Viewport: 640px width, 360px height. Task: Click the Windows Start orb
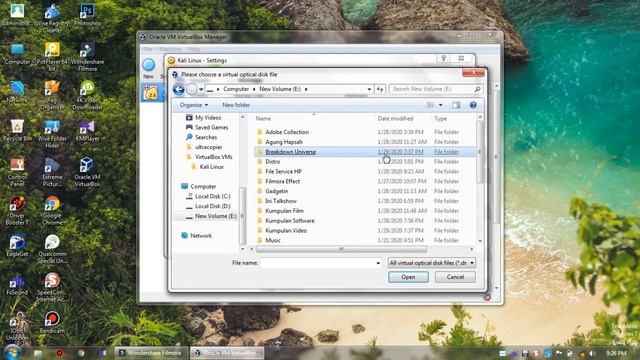point(12,352)
